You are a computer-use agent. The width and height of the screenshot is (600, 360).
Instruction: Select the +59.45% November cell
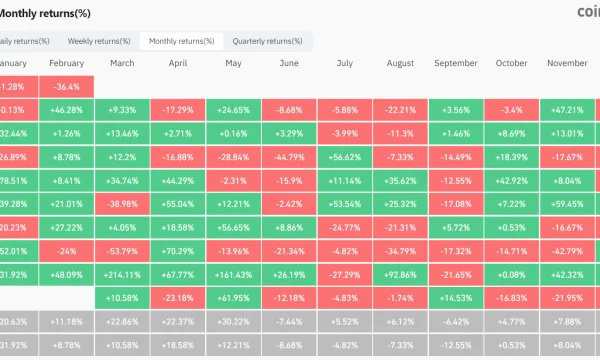pos(567,204)
